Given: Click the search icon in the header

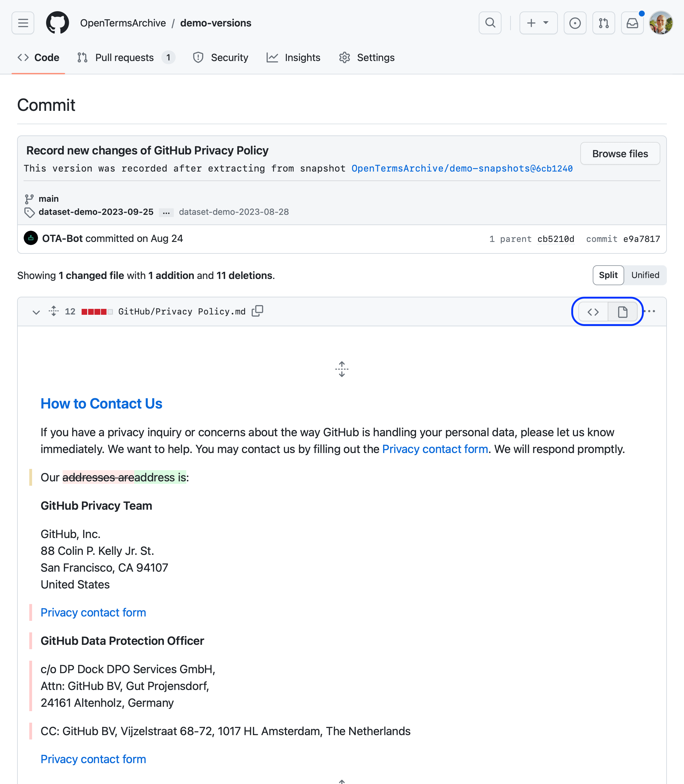Looking at the screenshot, I should (x=490, y=23).
